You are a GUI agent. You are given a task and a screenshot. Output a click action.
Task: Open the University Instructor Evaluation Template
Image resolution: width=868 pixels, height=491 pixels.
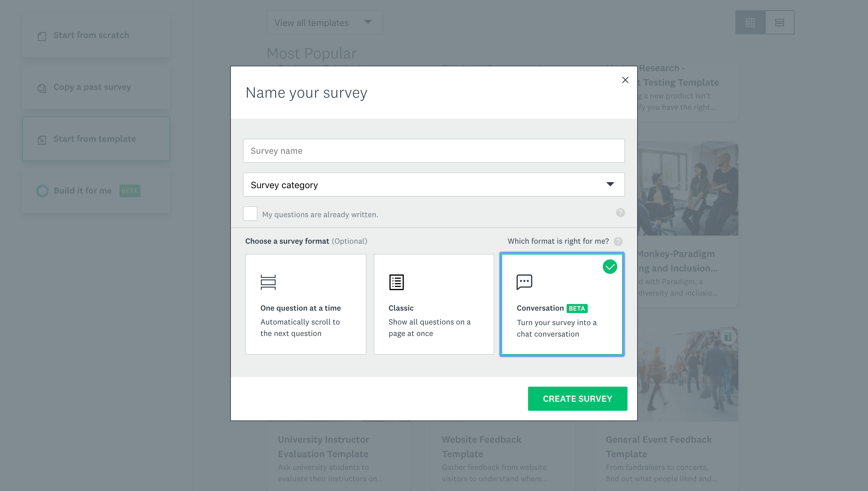click(x=323, y=446)
